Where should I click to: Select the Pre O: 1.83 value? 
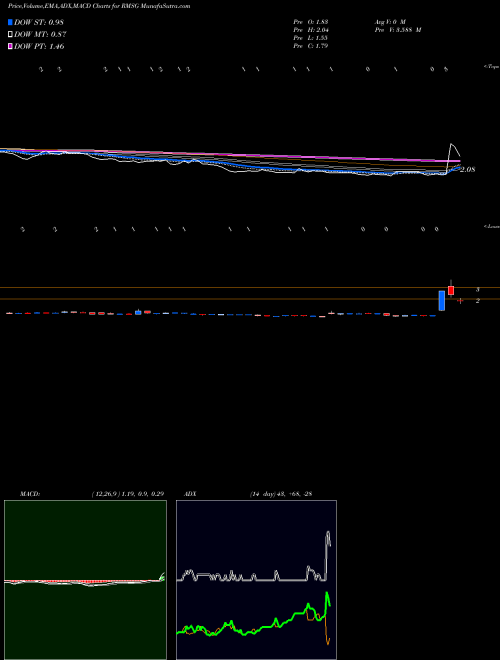pyautogui.click(x=311, y=21)
